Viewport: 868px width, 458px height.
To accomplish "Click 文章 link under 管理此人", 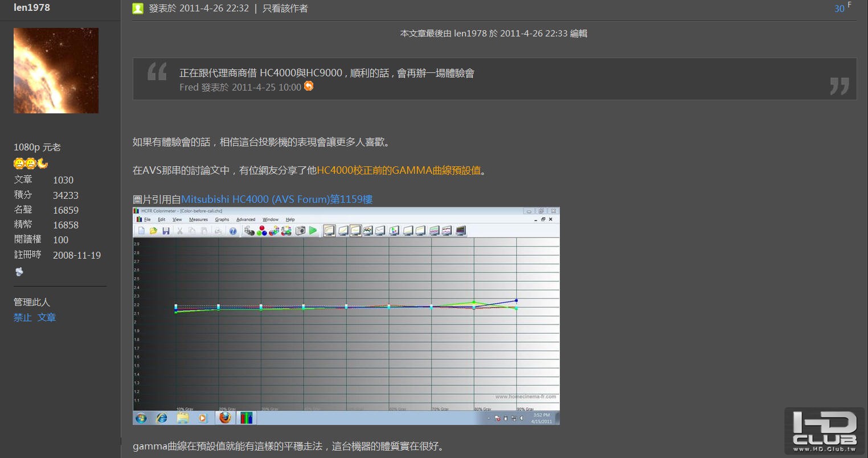I will click(47, 317).
